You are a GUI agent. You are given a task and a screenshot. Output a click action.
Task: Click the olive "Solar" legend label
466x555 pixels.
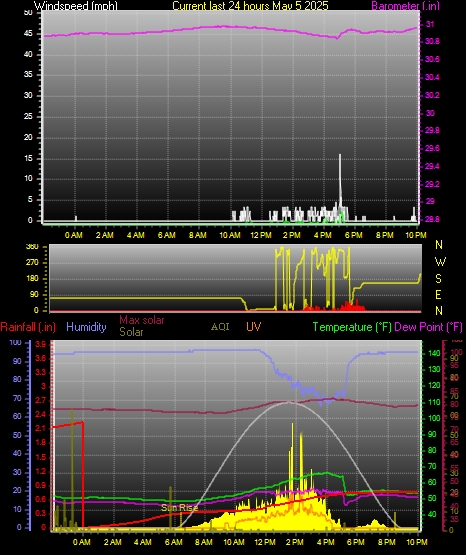coord(131,332)
